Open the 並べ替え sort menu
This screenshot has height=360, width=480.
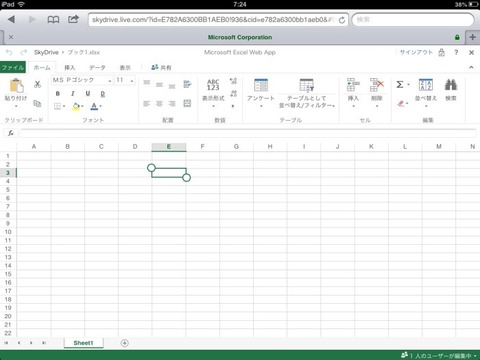click(x=426, y=92)
